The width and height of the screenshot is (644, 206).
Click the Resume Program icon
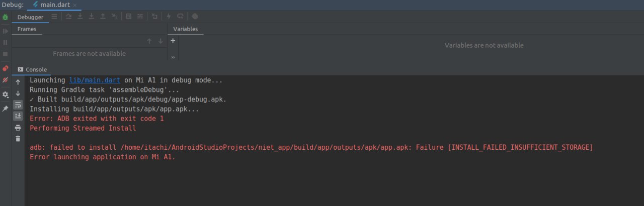[5, 31]
